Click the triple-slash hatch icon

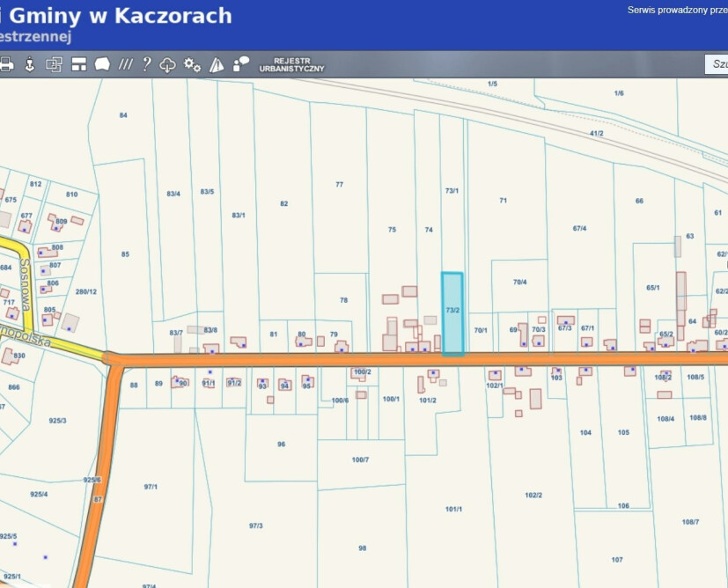[x=125, y=64]
